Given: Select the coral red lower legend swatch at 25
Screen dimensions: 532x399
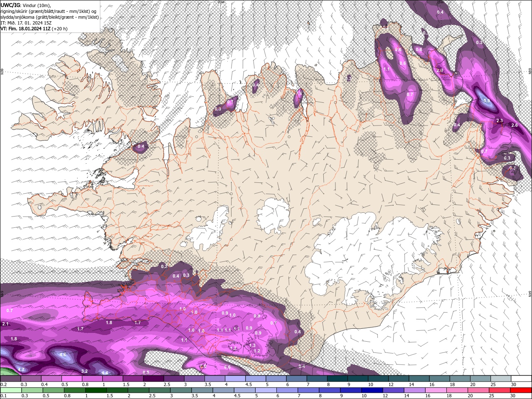Looking at the screenshot, I should 500,390.
